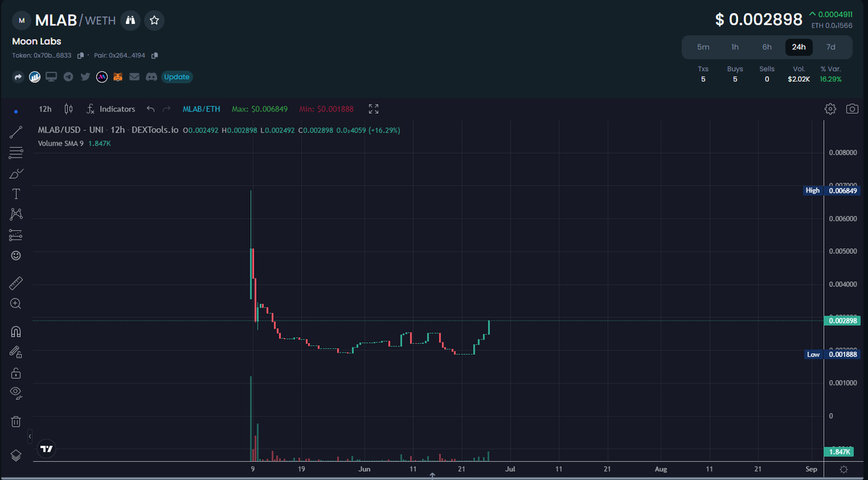Hide all drawings using the eye icon

click(16, 393)
